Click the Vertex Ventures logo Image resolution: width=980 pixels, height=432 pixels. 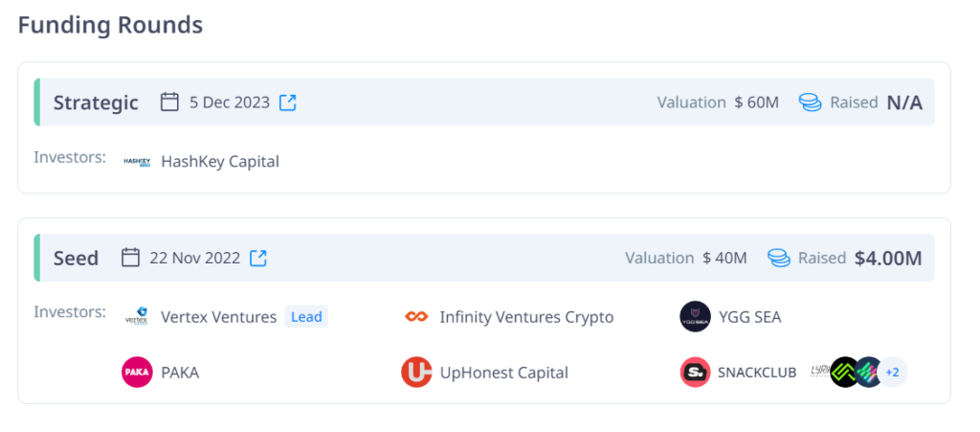[x=137, y=317]
